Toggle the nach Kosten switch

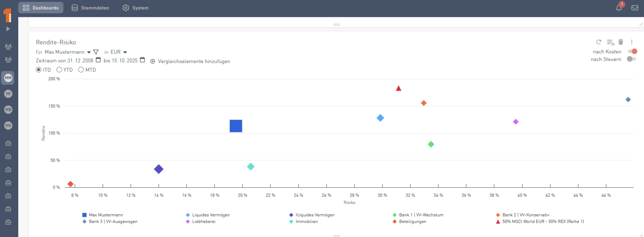pyautogui.click(x=632, y=51)
